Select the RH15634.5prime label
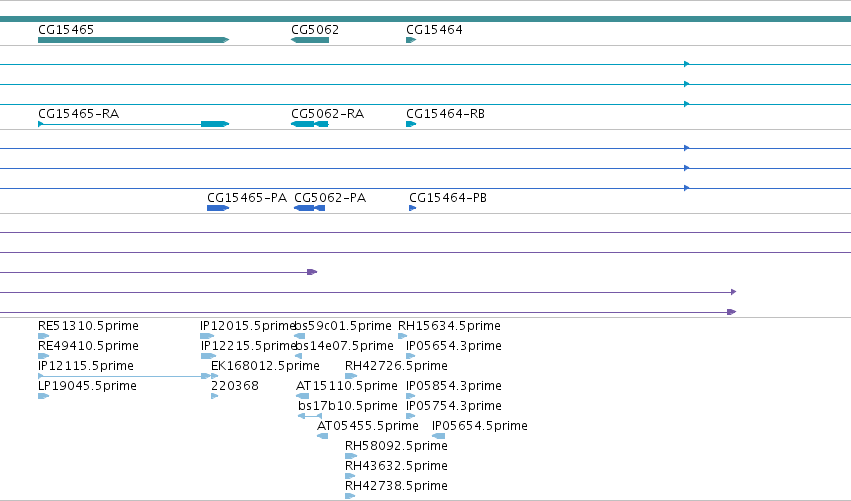851x501 pixels. (x=449, y=326)
